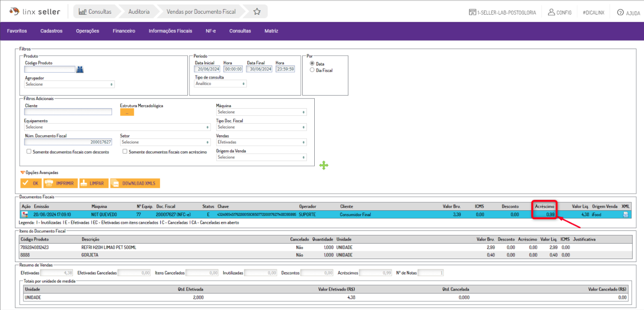Select the GORJETA item row
The height and width of the screenshot is (310, 644).
click(325, 255)
